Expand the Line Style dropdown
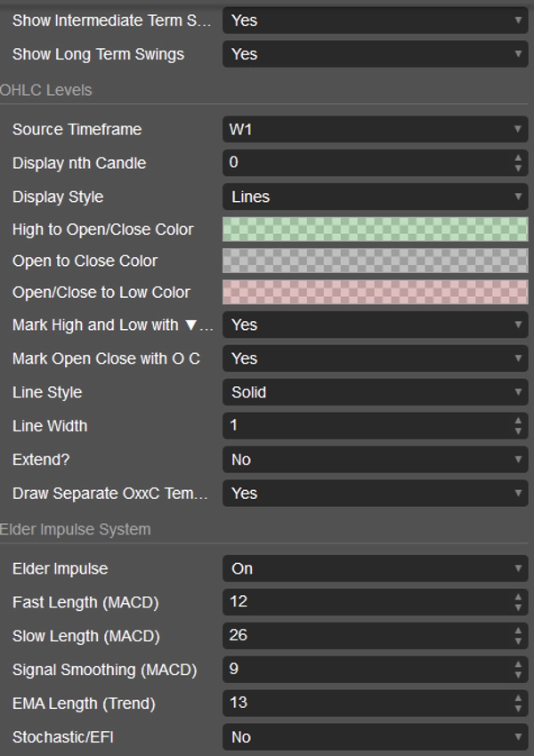This screenshot has height=756, width=534. [x=375, y=392]
